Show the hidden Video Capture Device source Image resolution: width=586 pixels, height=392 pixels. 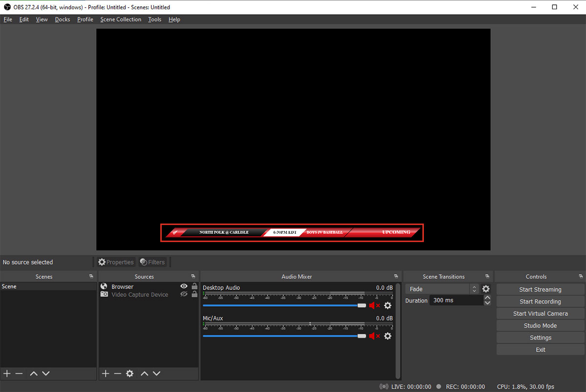[184, 294]
